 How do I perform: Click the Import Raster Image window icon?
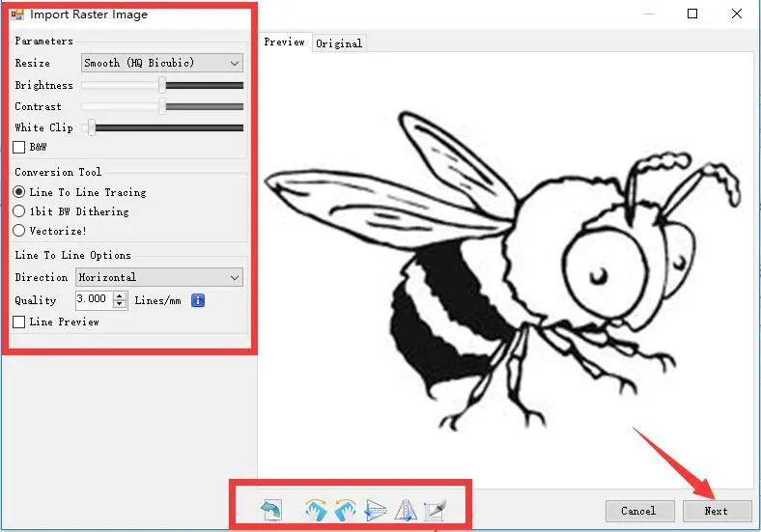pos(17,14)
